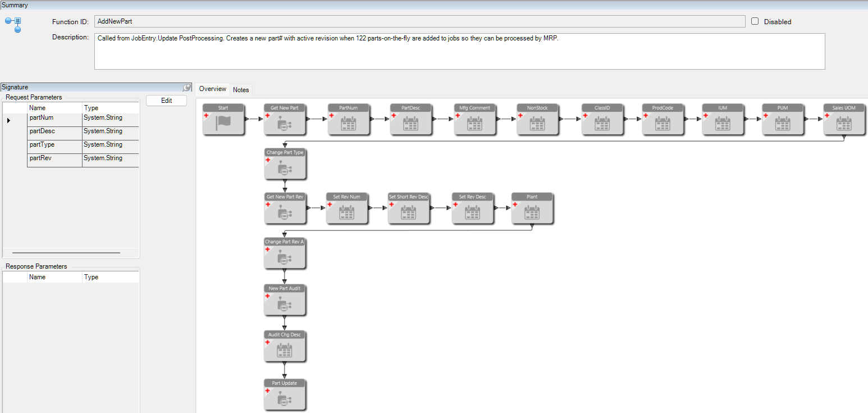Click the Type column header in Request Parameters
This screenshot has height=413, width=868.
click(111, 108)
